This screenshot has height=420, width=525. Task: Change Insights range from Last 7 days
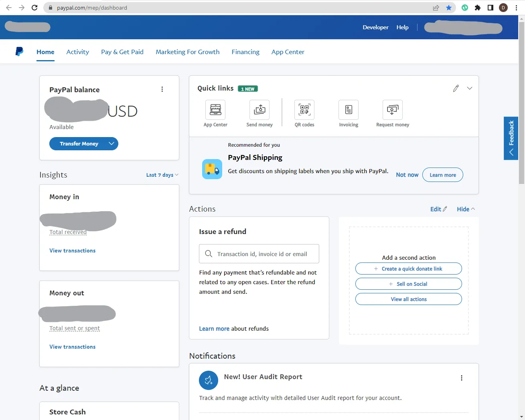(x=162, y=175)
